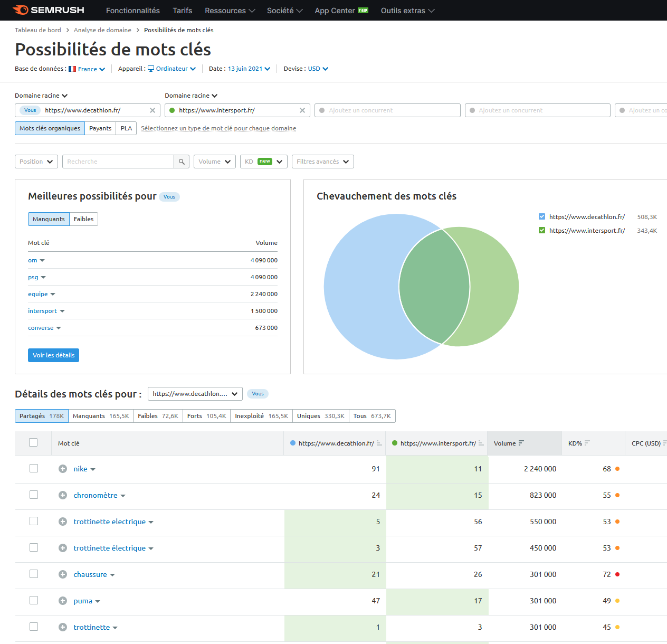Select the Payants keyword type tab

[x=100, y=128]
